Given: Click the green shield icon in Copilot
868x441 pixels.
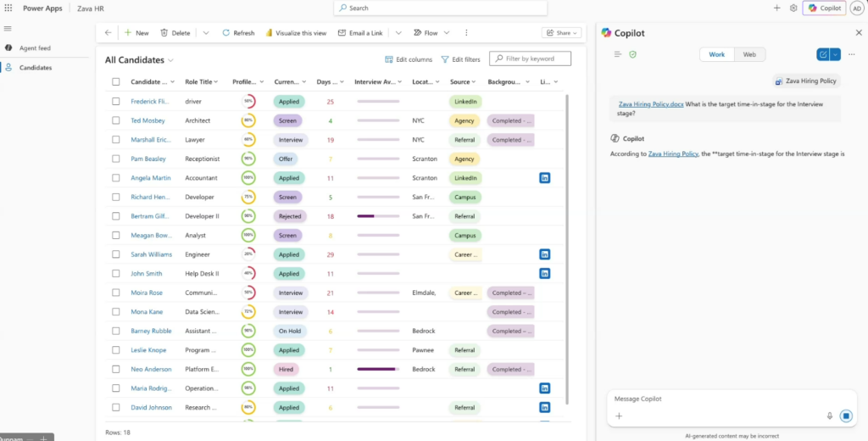Looking at the screenshot, I should coord(632,54).
